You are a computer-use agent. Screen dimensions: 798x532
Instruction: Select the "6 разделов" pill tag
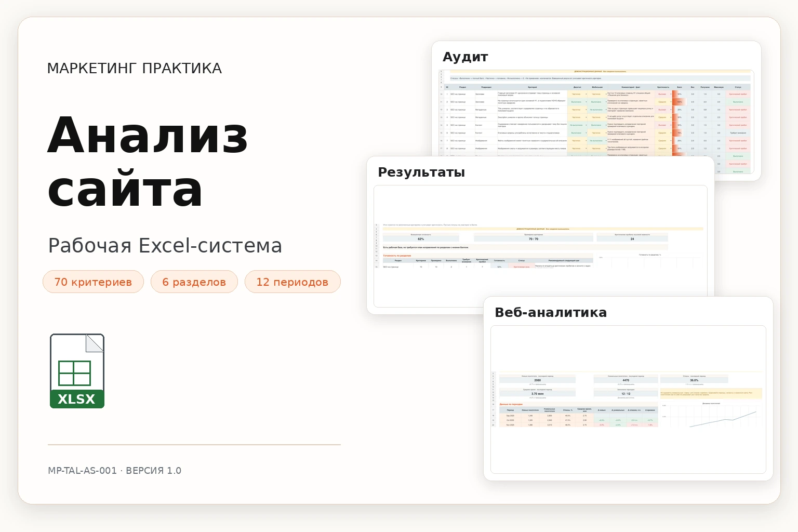point(194,282)
